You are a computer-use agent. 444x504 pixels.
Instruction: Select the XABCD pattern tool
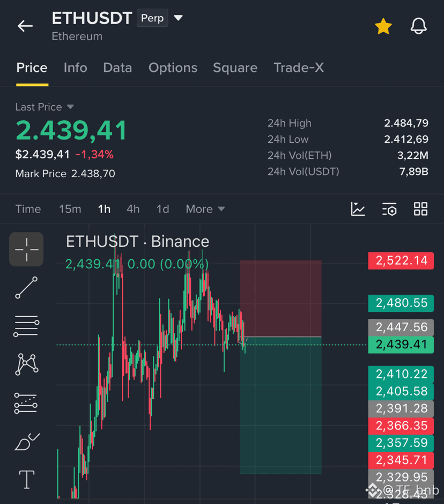coord(27,364)
